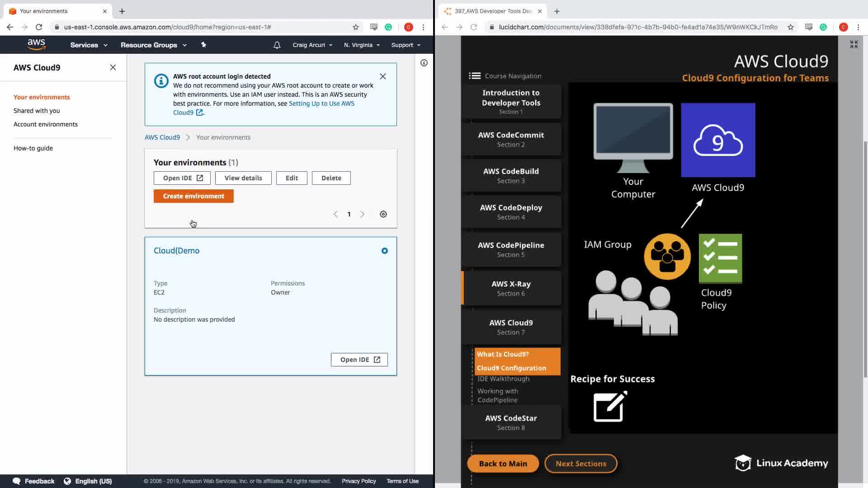
Task: Open the Course Navigation hamburger icon
Action: click(x=474, y=76)
